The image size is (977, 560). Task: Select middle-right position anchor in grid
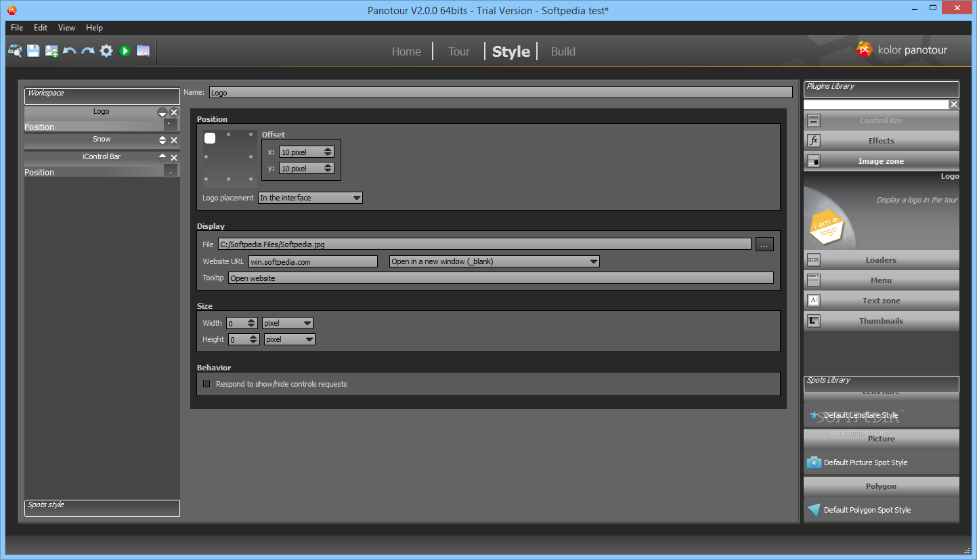251,157
